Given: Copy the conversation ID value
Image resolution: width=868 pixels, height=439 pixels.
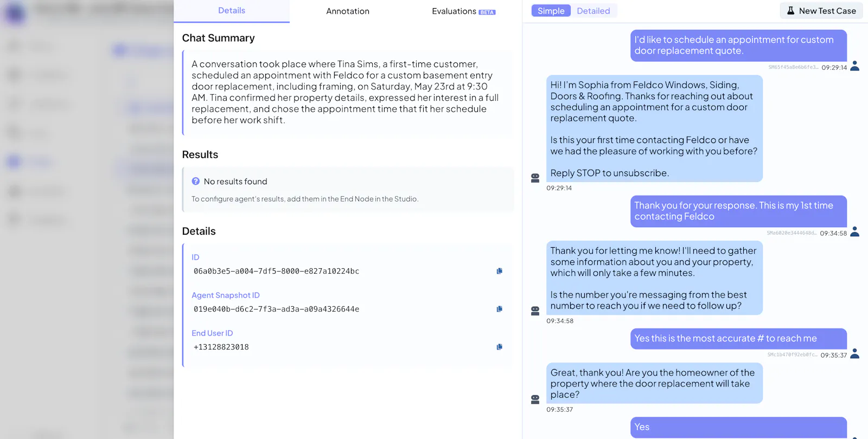Looking at the screenshot, I should pos(500,271).
